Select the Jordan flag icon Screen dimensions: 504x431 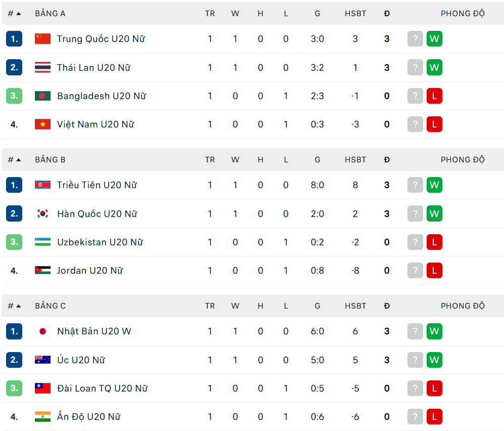coord(43,270)
